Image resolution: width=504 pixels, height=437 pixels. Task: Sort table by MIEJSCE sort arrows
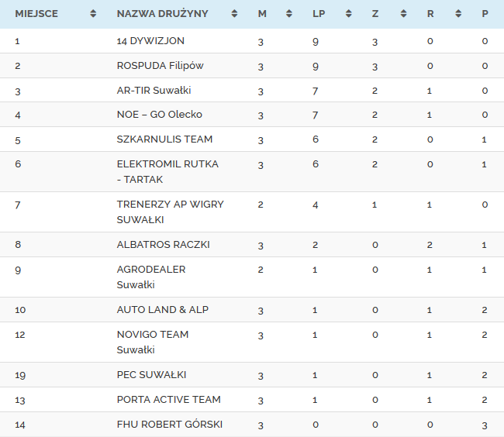coord(93,14)
